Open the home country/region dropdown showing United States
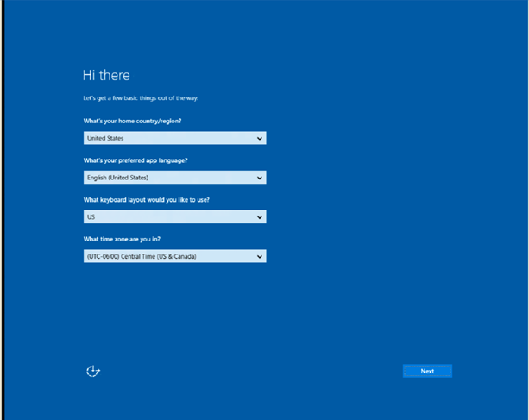 pyautogui.click(x=175, y=138)
